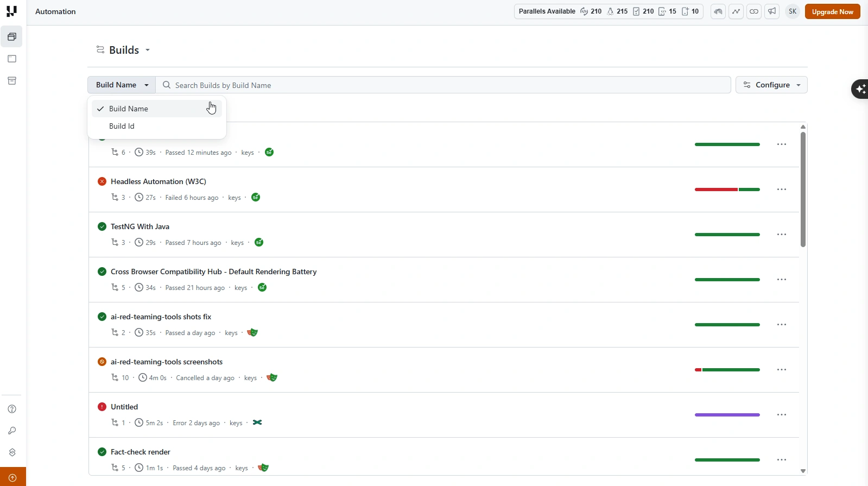Open the settings hexagon icon in sidebar
Viewport: 868px width, 486px height.
[x=12, y=452]
